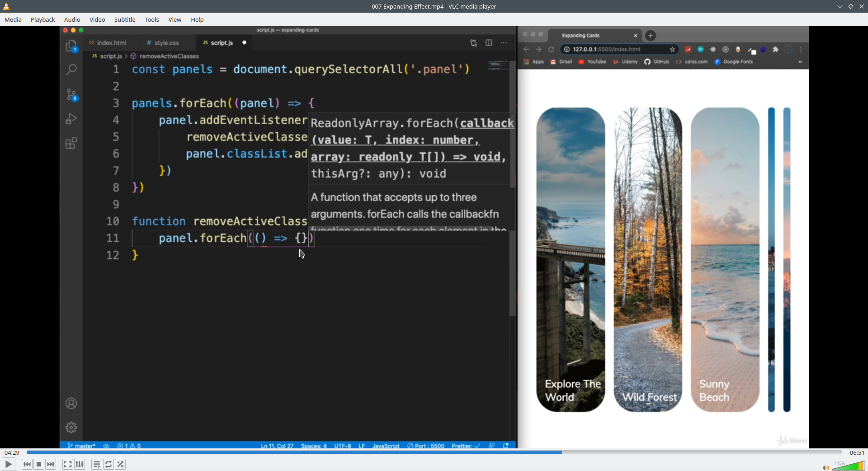Open the Apps bookmark

coord(534,62)
